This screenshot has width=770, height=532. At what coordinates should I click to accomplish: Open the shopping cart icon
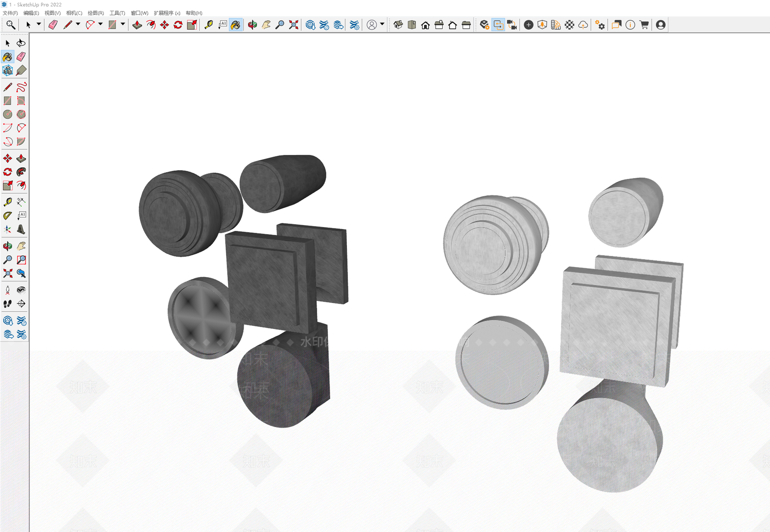[644, 25]
